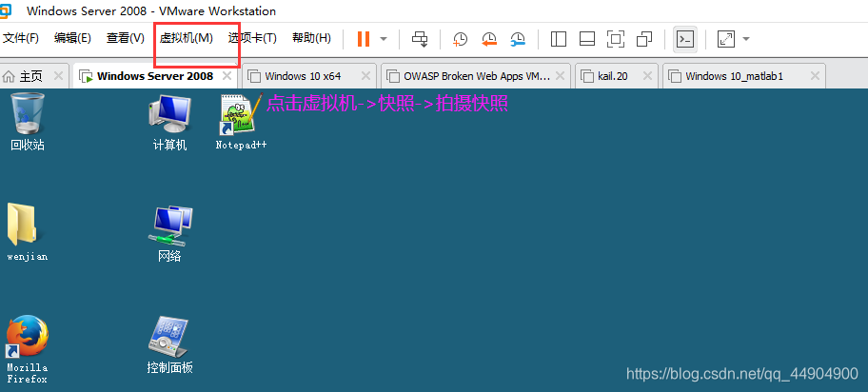This screenshot has width=868, height=392.
Task: Select the Mozilla Firefox desktop shortcut
Action: tap(27, 349)
